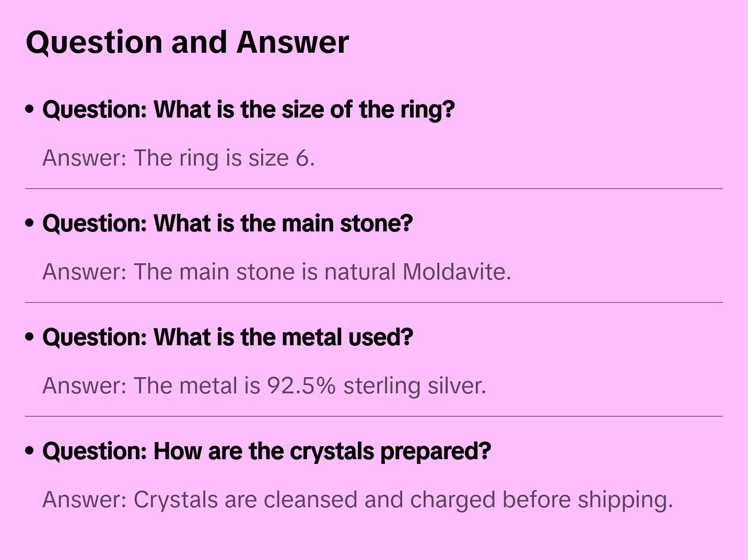Click the bullet beside the metal used question
This screenshot has width=748, height=560.
30,337
